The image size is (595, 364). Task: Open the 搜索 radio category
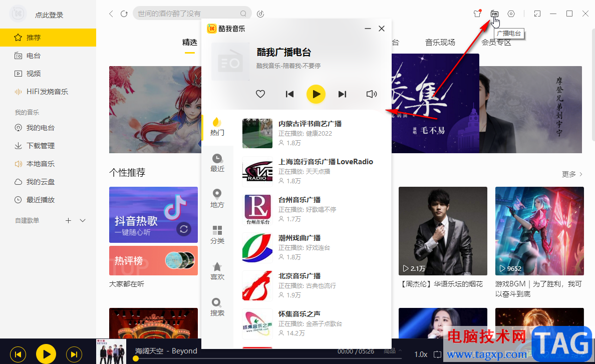(217, 307)
